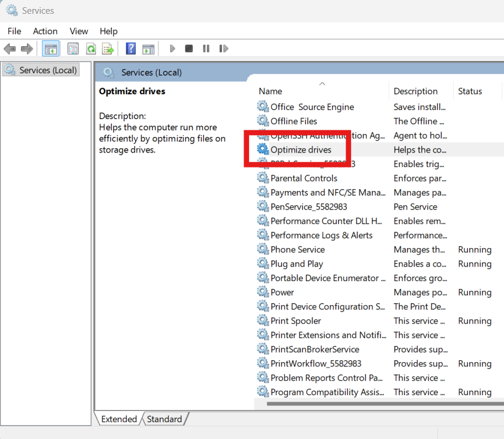The height and width of the screenshot is (439, 504).
Task: Click the Refresh services toolbar icon
Action: click(91, 49)
